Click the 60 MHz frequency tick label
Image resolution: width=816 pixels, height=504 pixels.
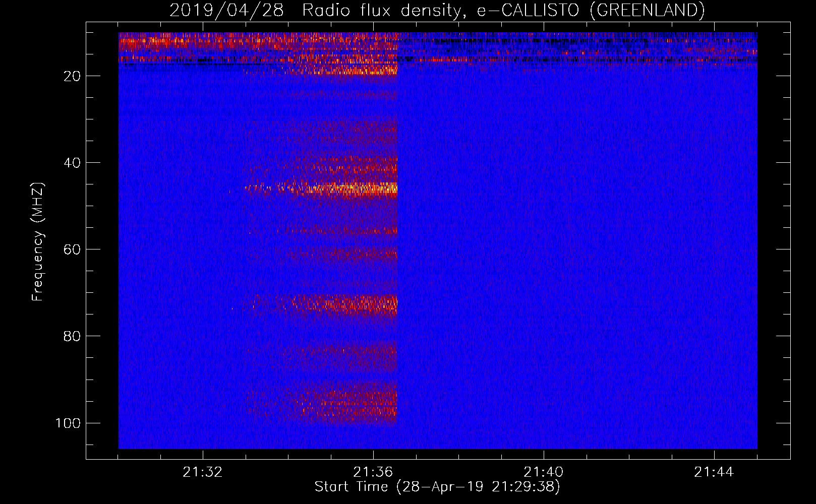[x=72, y=249]
